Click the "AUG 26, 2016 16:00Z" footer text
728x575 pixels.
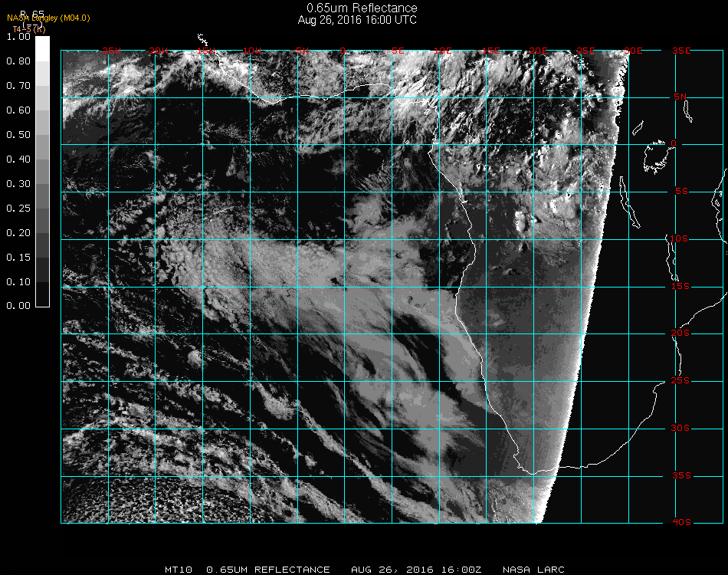(x=416, y=570)
